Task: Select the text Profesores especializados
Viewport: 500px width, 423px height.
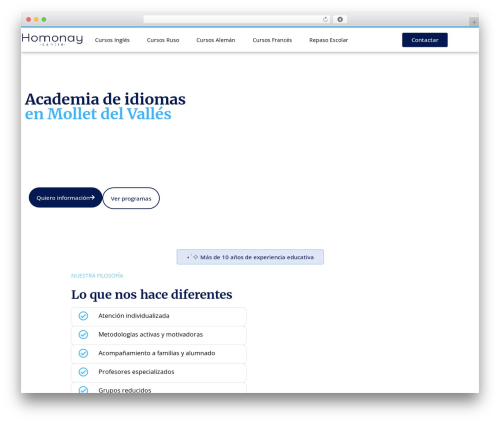Action: (x=136, y=372)
